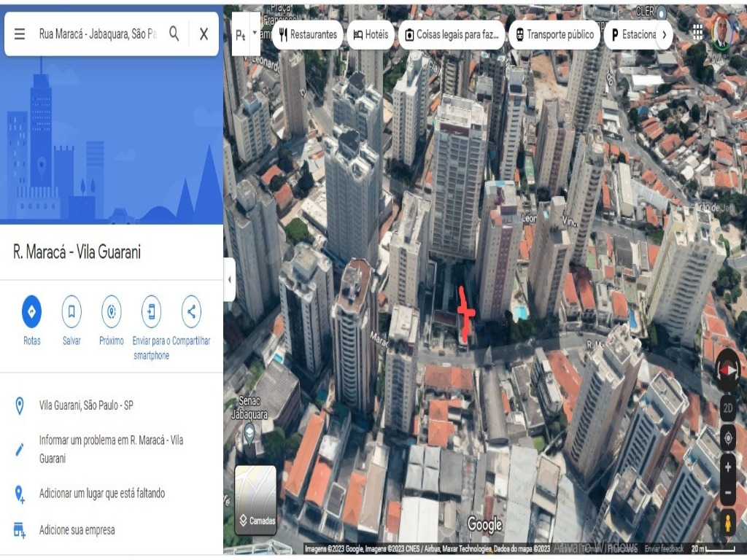Open the hamburger menu in search box
The height and width of the screenshot is (560, 747).
pyautogui.click(x=20, y=34)
